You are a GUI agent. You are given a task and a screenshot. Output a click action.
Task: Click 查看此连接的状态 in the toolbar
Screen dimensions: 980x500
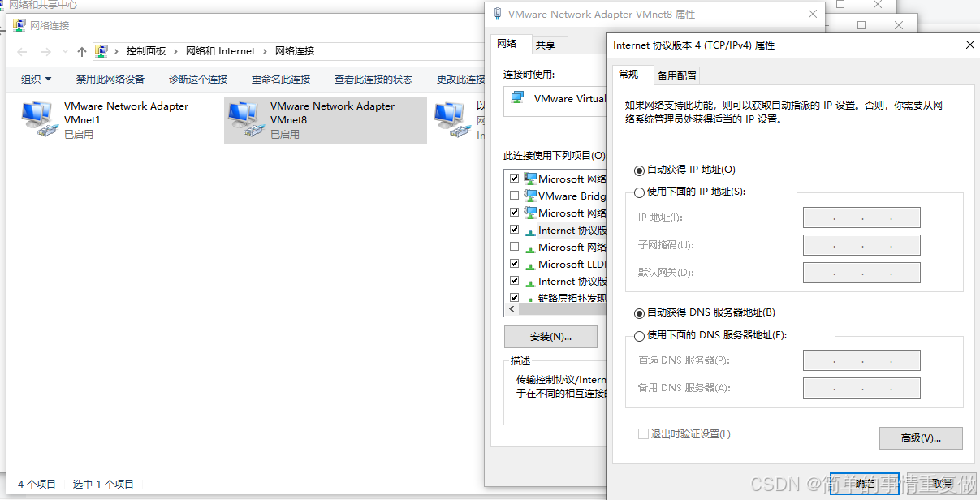point(373,80)
